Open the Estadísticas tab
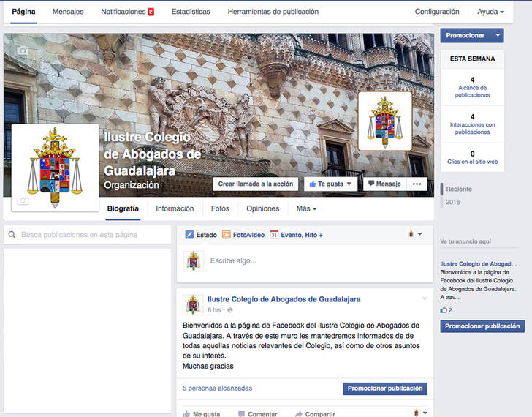532x417 pixels. (191, 12)
